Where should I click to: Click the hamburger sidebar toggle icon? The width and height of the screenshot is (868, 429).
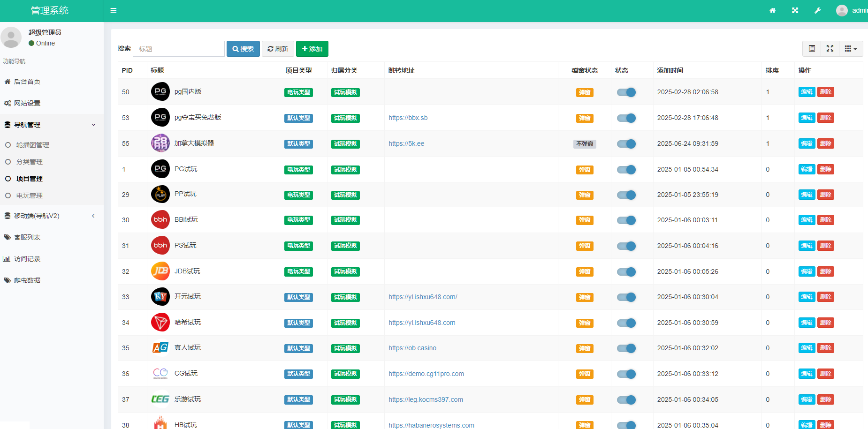(x=113, y=10)
